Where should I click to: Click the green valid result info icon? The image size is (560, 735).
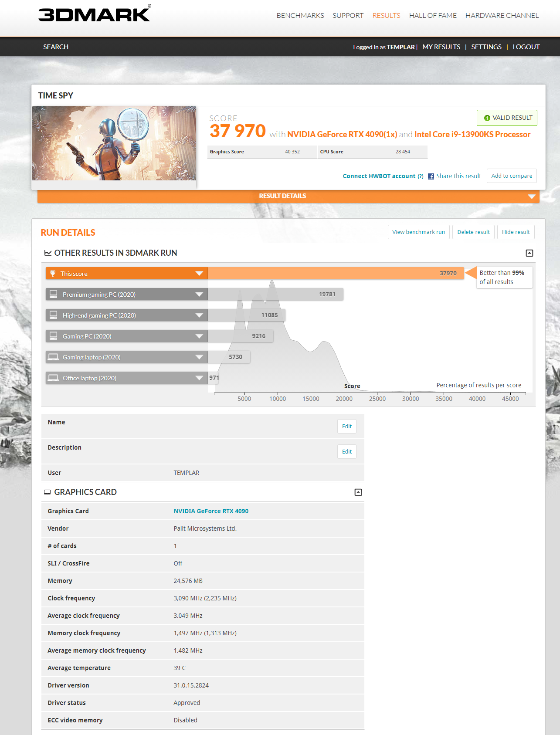tap(487, 118)
